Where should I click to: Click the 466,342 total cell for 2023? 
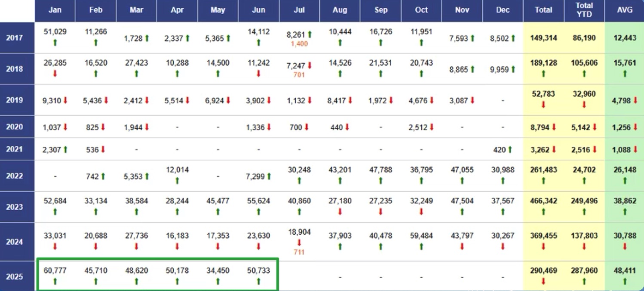pyautogui.click(x=543, y=201)
